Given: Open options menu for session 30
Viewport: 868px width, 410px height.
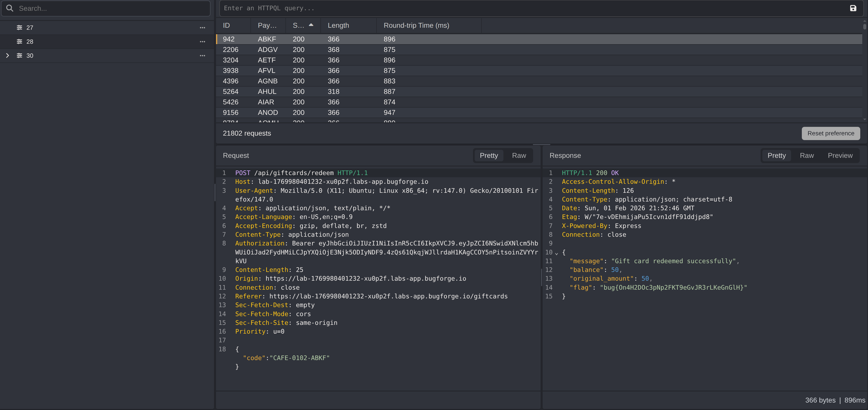Looking at the screenshot, I should pyautogui.click(x=202, y=56).
